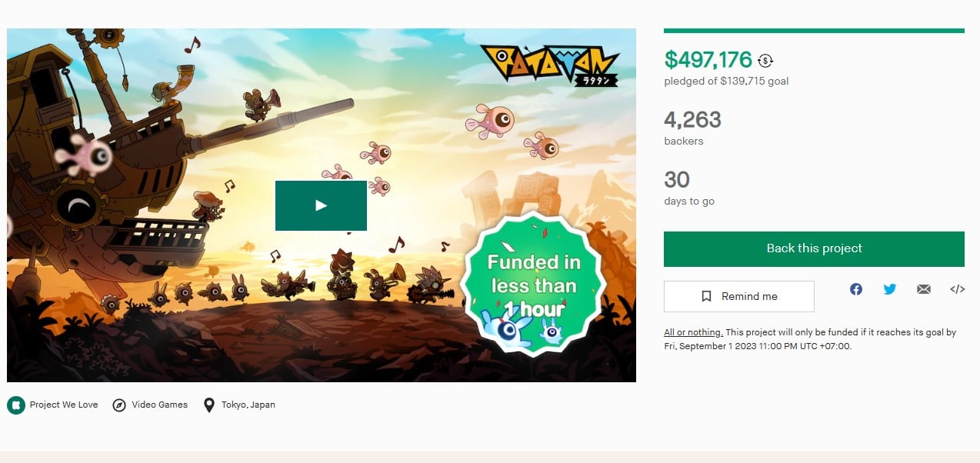Share project on Facebook
The image size is (980, 463).
(856, 289)
